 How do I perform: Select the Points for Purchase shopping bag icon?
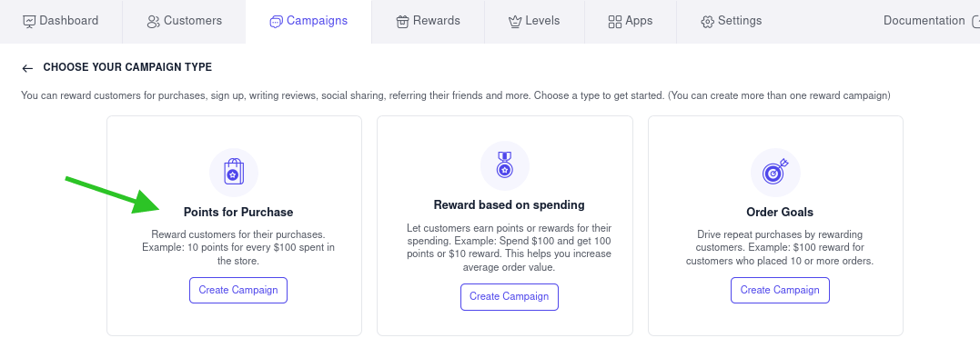234,173
